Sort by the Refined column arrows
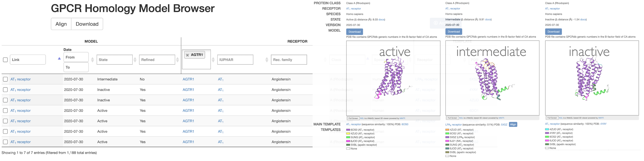644x161 pixels. point(178,60)
